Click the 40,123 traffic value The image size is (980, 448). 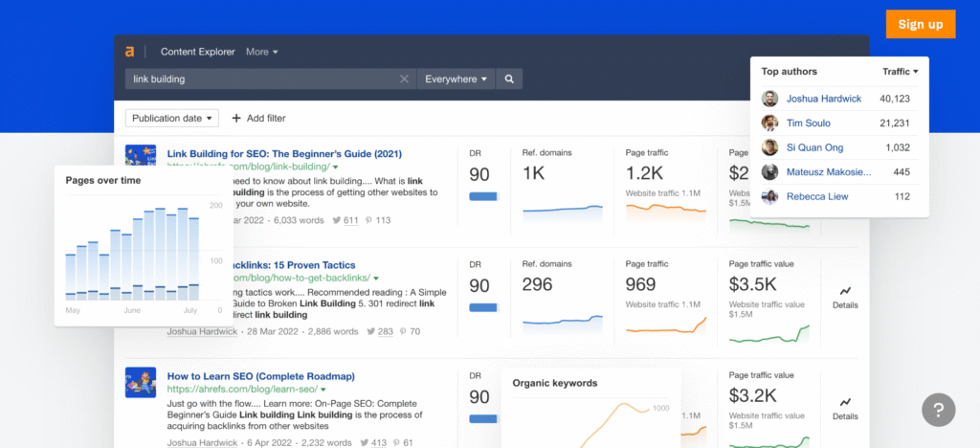point(895,99)
